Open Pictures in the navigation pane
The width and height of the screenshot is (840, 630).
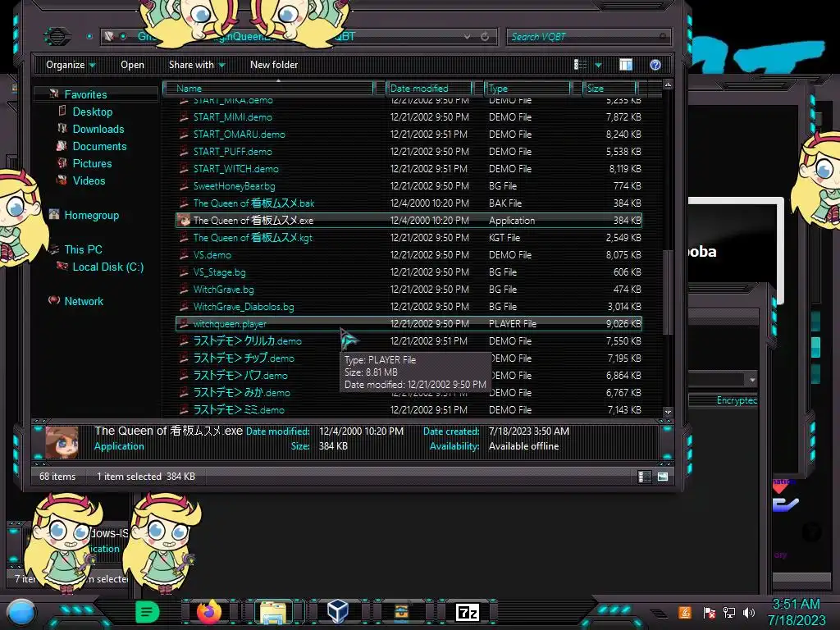coord(92,163)
